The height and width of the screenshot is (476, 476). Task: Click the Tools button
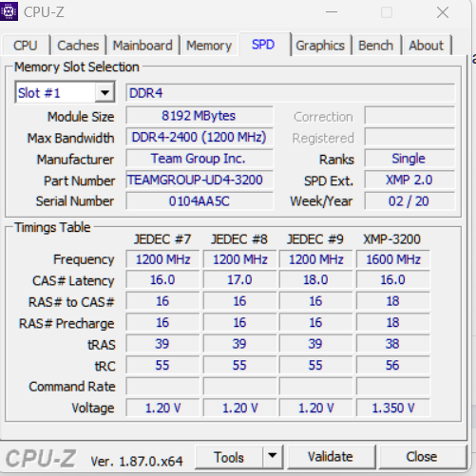click(229, 457)
